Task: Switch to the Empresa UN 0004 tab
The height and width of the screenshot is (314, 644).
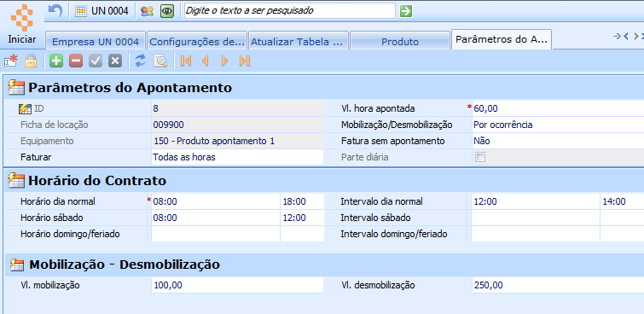Action: click(96, 42)
